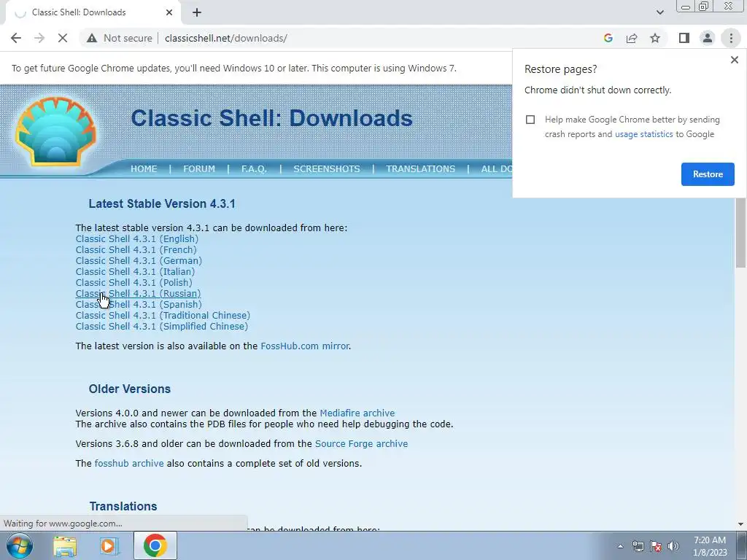Download Classic Shell 4.3.1 (Russian)
This screenshot has height=560, width=747.
click(x=138, y=294)
